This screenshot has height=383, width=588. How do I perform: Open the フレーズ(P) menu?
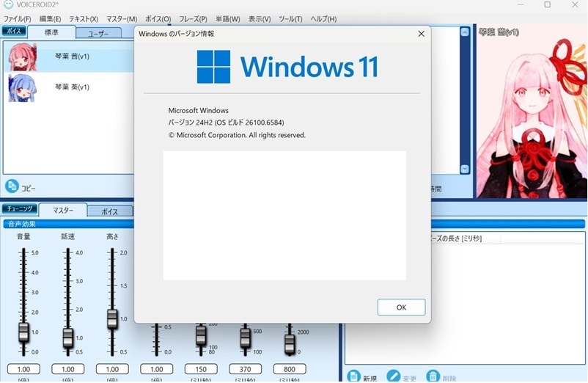point(193,19)
